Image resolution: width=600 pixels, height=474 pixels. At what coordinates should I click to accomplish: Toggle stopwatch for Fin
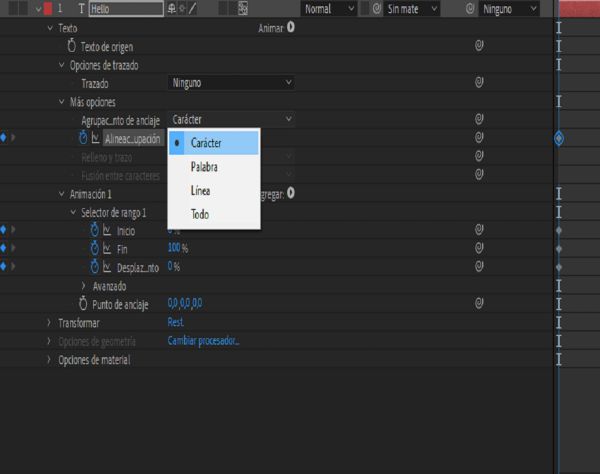coord(95,248)
